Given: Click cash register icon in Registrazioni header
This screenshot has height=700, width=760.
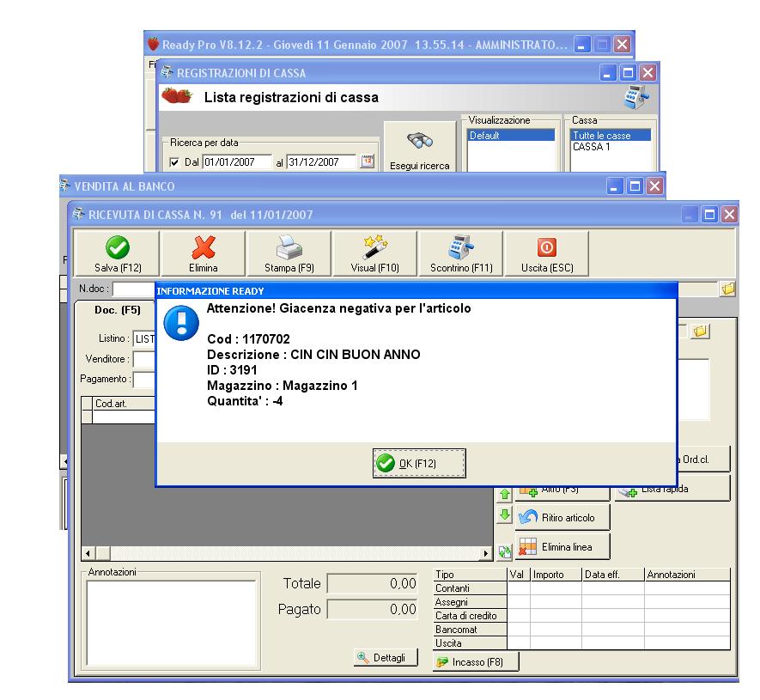Looking at the screenshot, I should 636,97.
